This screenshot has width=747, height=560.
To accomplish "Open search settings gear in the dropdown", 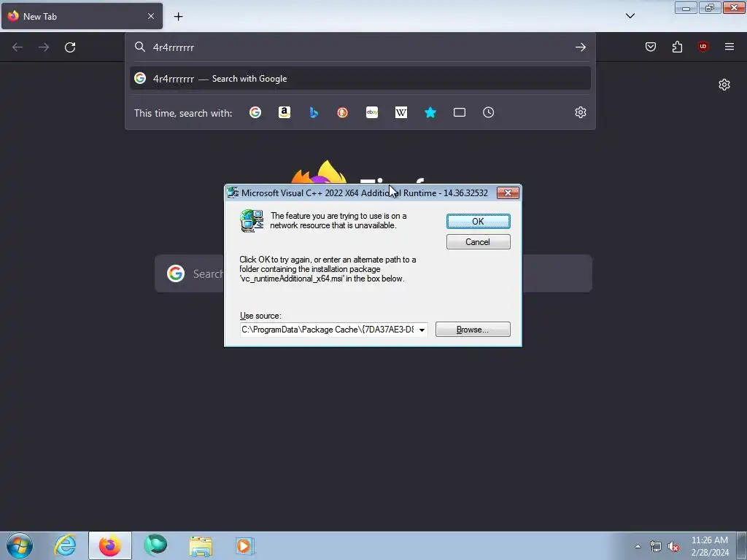I will [x=580, y=112].
